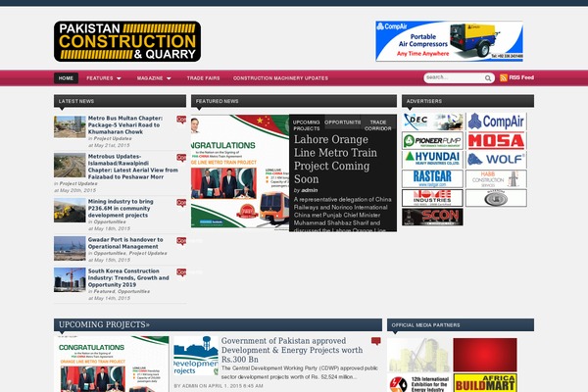Viewport: 588px width, 392px height.
Task: Click the CompAir advertiser logo
Action: pyautogui.click(x=496, y=122)
